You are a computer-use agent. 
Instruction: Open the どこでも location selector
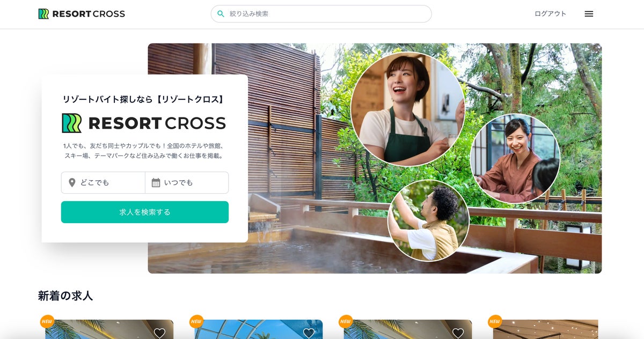(103, 183)
